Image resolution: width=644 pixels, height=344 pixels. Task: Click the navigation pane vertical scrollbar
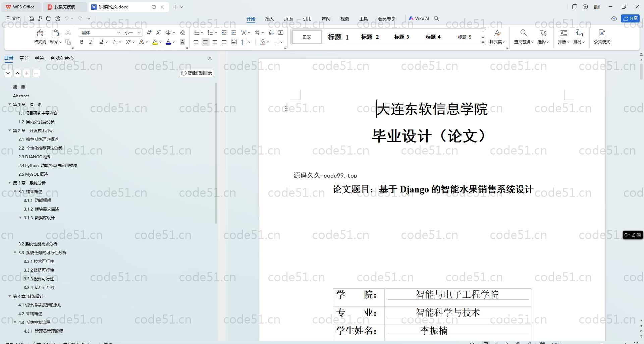coord(216,154)
